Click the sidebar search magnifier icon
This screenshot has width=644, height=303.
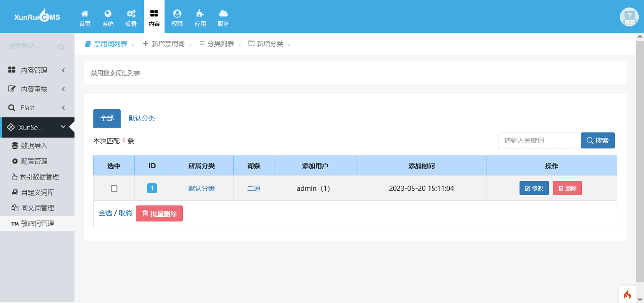(61, 47)
